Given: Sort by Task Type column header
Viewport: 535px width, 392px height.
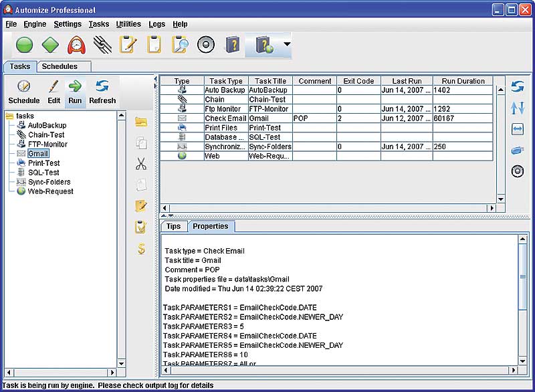Looking at the screenshot, I should (x=226, y=81).
